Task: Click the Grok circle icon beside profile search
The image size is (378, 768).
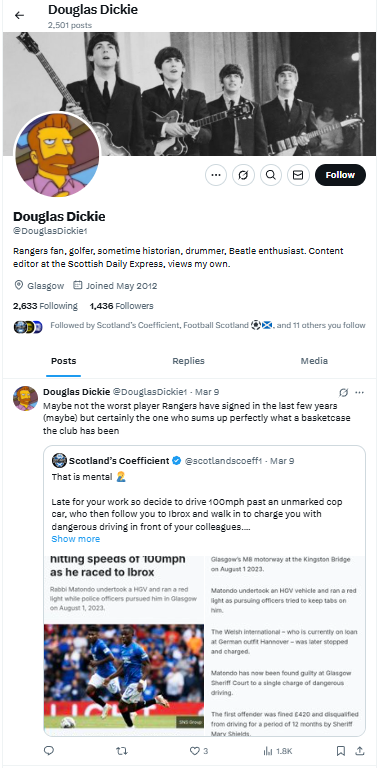Action: tap(243, 175)
